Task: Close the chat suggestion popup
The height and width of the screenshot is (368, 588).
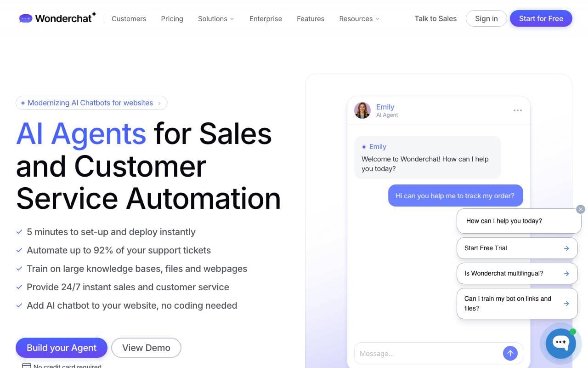Action: [x=581, y=209]
